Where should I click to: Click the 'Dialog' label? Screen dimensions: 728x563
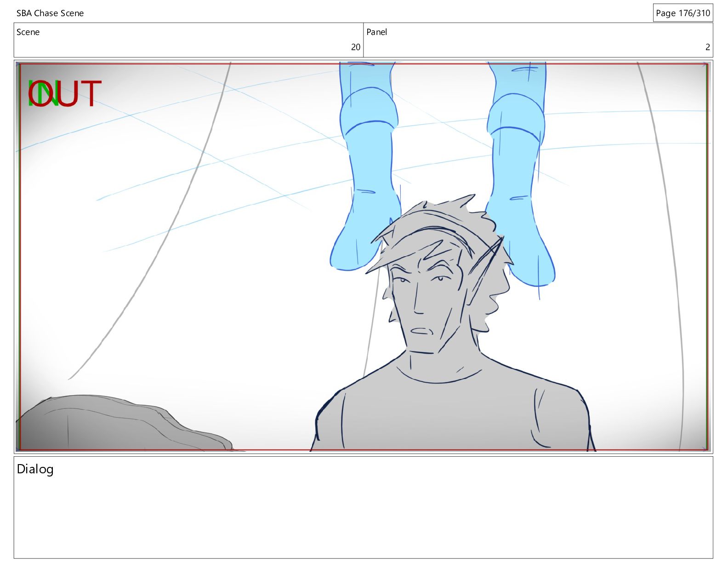point(35,469)
